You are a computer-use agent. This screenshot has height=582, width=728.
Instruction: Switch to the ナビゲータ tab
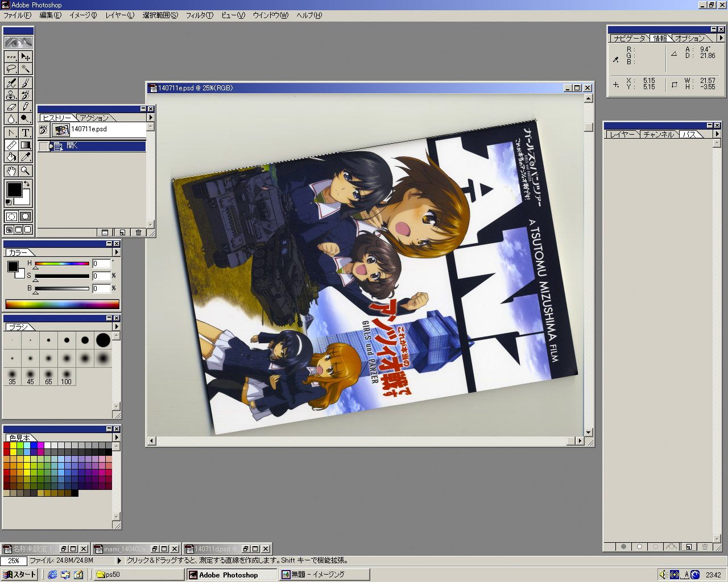(630, 38)
